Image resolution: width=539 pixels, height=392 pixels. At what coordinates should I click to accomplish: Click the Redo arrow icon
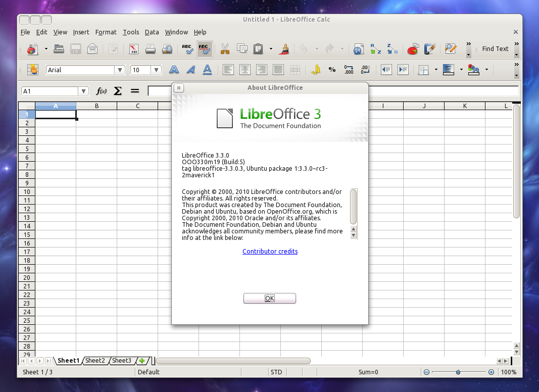(x=329, y=49)
